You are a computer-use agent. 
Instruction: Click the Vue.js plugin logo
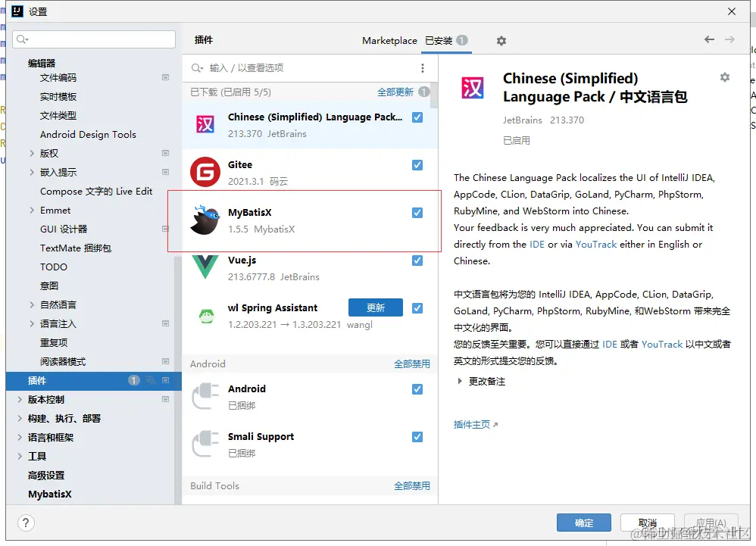pos(205,267)
